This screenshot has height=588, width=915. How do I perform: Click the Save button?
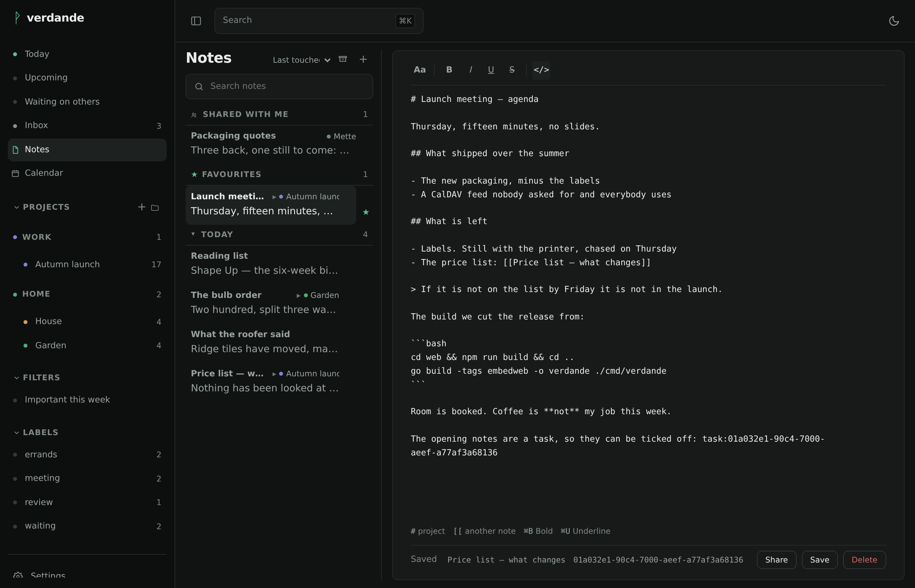[820, 560]
